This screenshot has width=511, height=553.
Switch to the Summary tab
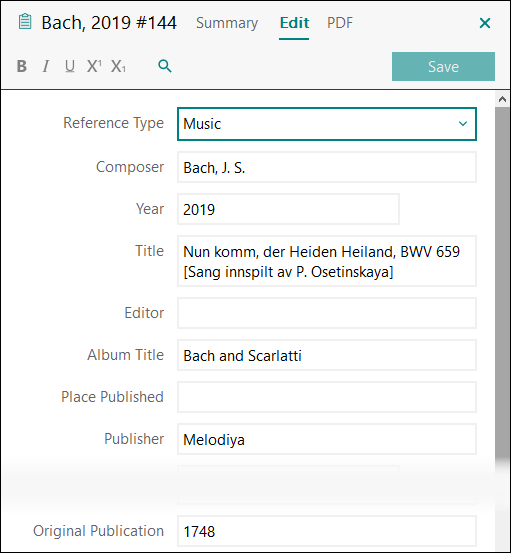coord(227,23)
